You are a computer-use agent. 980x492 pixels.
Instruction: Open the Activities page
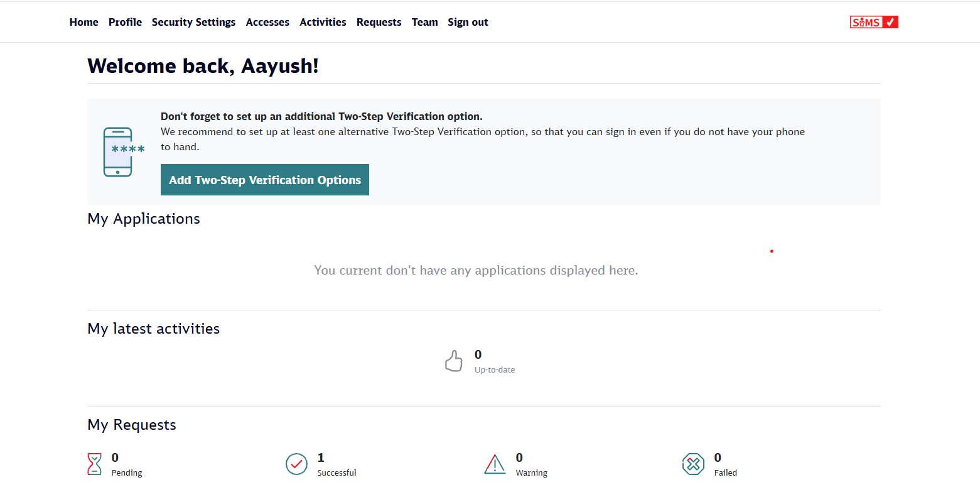[x=323, y=22]
